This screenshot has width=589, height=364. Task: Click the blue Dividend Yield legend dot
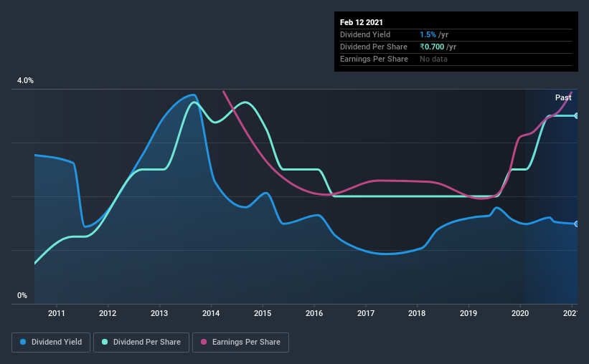(23, 342)
